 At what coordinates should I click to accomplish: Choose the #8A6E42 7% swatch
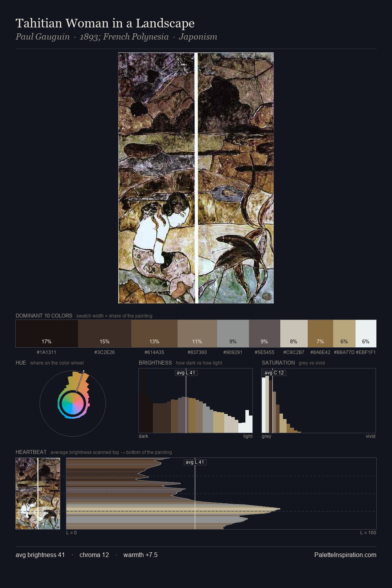320,334
